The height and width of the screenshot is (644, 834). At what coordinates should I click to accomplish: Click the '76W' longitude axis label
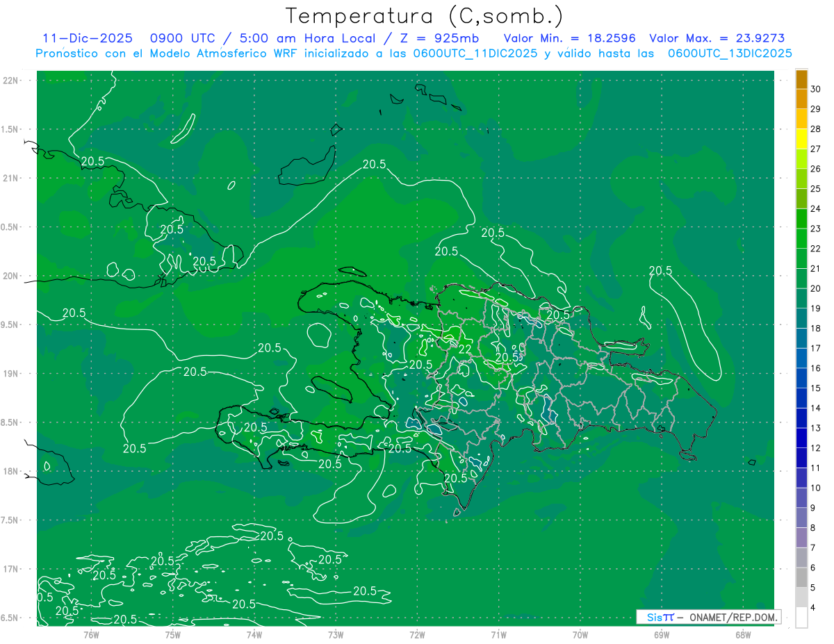tap(91, 634)
